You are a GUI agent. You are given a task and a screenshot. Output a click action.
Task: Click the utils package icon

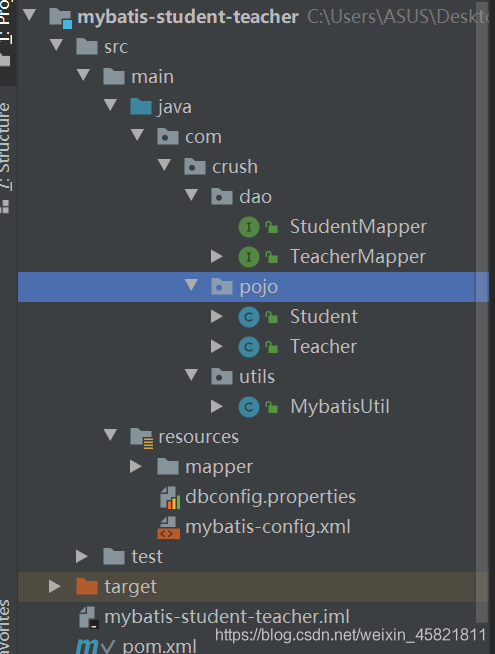pyautogui.click(x=222, y=377)
